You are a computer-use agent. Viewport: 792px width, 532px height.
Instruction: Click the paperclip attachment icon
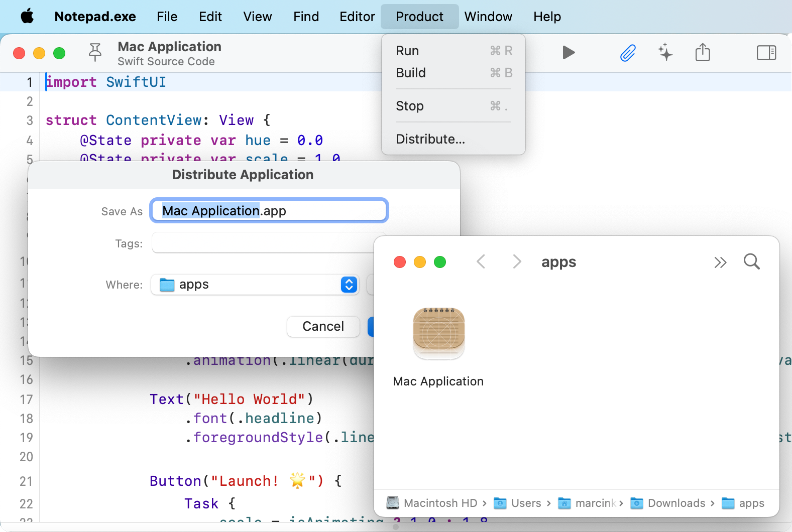tap(628, 53)
